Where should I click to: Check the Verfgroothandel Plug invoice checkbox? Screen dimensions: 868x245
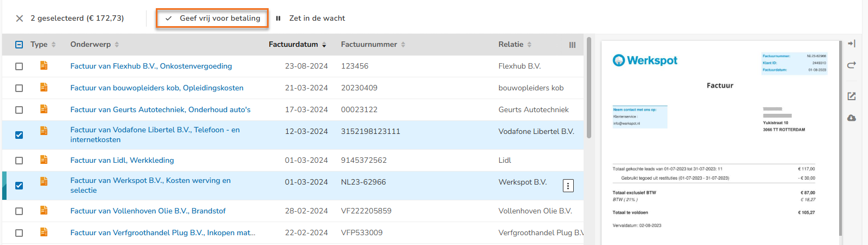[x=19, y=233]
